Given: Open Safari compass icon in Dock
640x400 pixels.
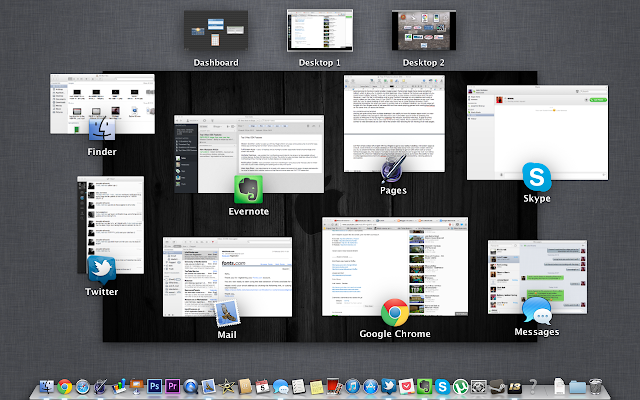Looking at the screenshot, I should [x=82, y=386].
